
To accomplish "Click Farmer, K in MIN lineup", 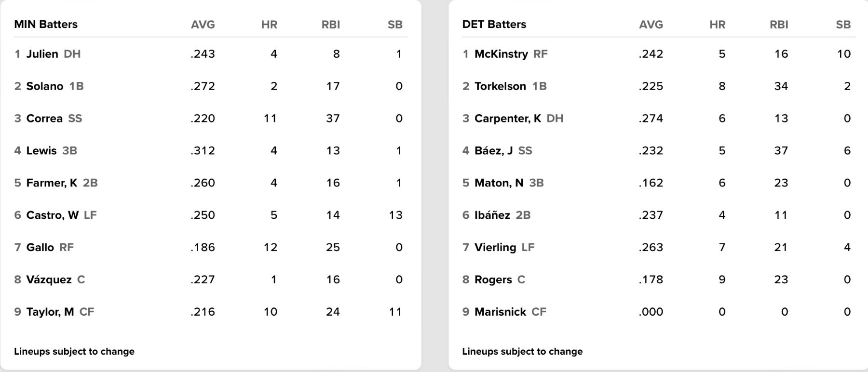I will tap(52, 183).
